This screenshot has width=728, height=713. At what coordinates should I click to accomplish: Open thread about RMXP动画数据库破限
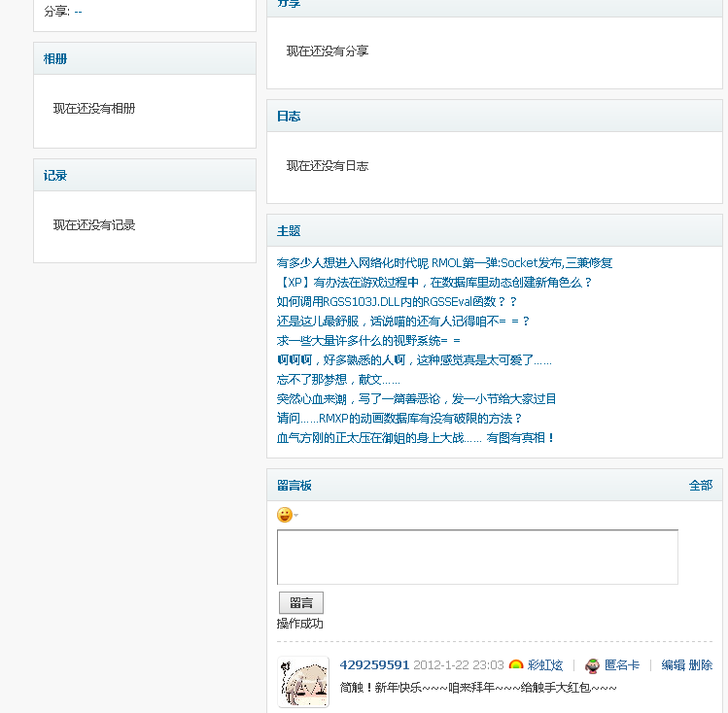point(399,419)
